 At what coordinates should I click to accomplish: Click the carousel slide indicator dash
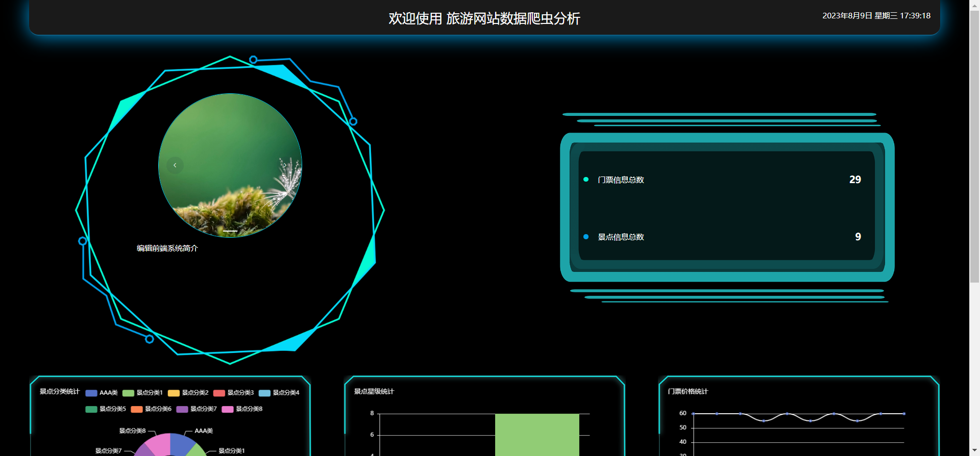pos(230,231)
